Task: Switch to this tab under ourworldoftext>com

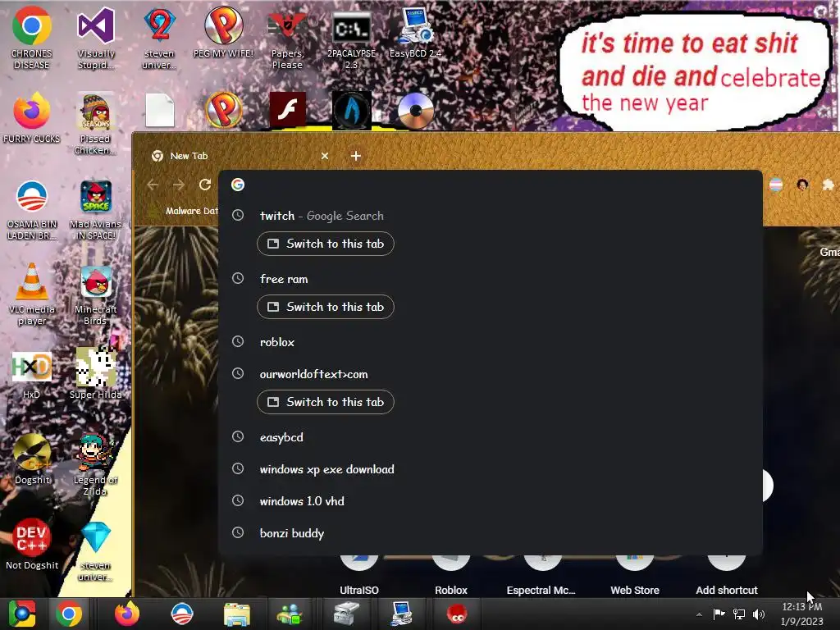Action: (326, 402)
